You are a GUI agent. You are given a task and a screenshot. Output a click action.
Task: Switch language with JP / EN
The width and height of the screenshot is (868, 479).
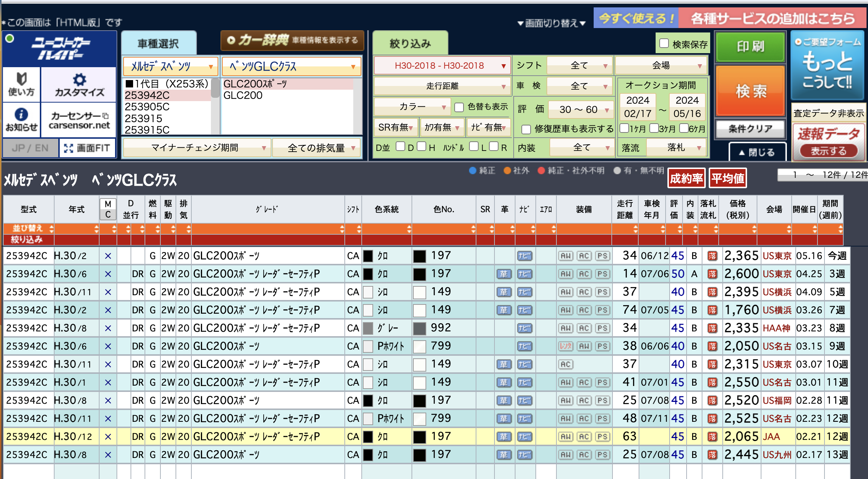[30, 148]
